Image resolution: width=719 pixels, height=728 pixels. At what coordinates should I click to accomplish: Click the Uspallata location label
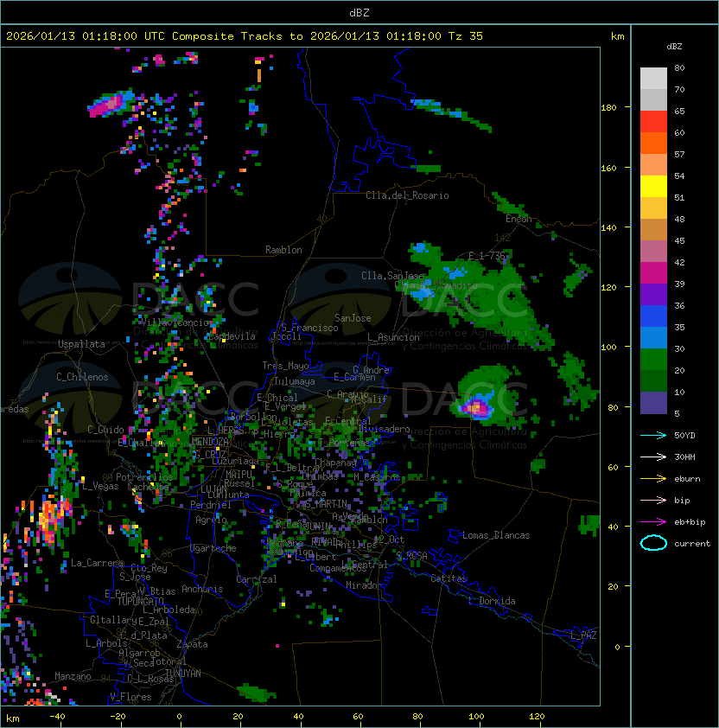pyautogui.click(x=81, y=344)
